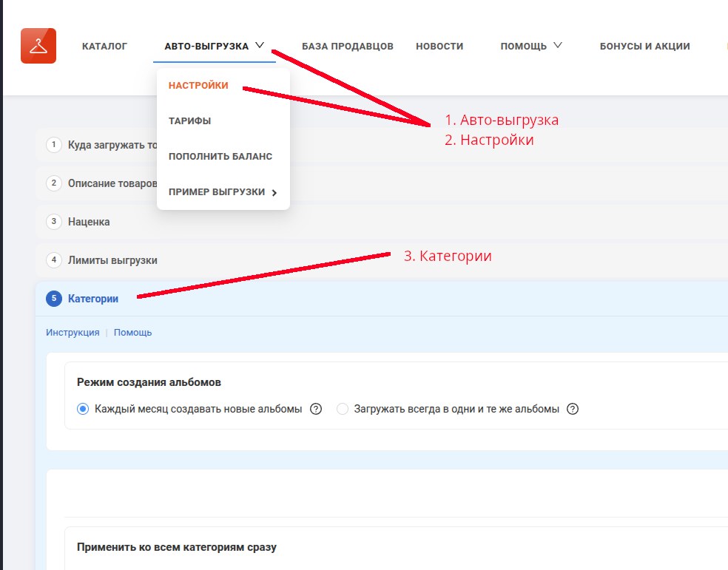The width and height of the screenshot is (728, 570).
Task: Open the Новости page
Action: click(x=439, y=46)
